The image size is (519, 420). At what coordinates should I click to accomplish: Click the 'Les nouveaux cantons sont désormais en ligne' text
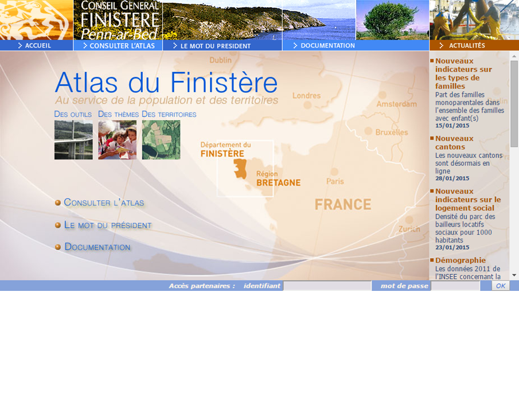[x=469, y=164]
